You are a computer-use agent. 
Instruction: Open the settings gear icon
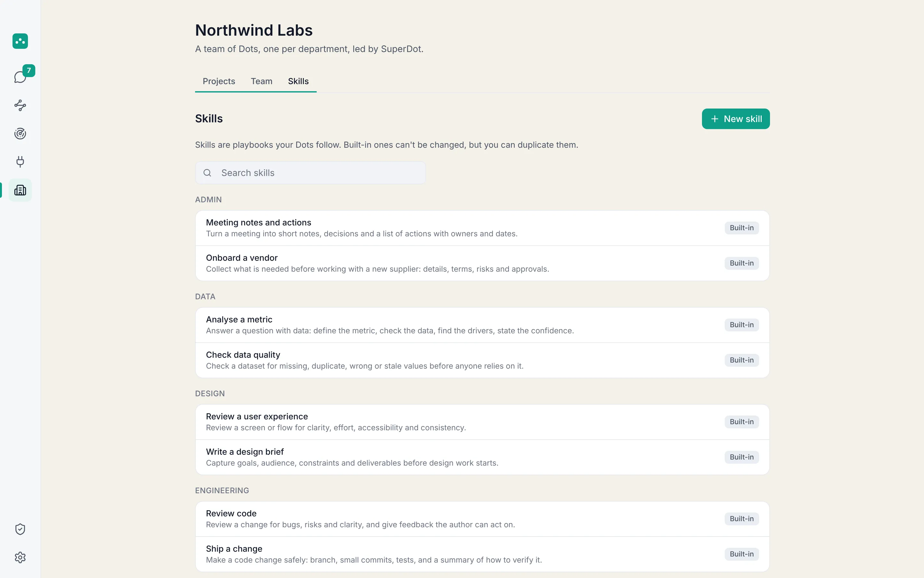point(20,557)
